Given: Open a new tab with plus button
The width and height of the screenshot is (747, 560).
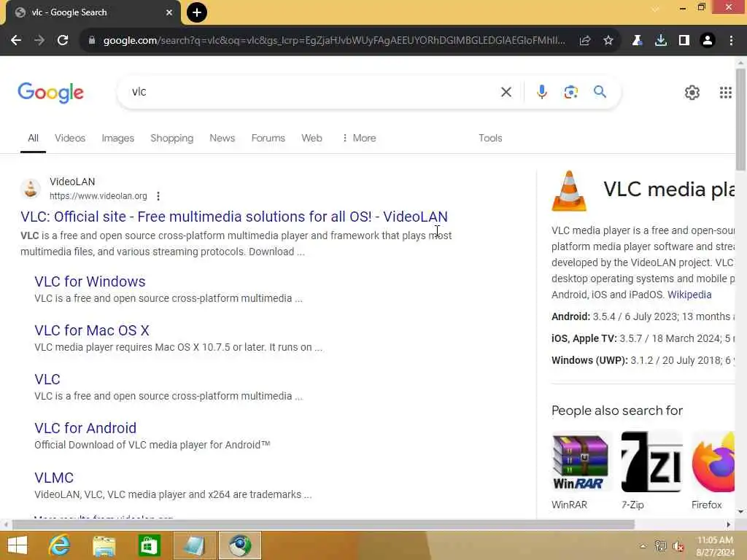Looking at the screenshot, I should [197, 12].
